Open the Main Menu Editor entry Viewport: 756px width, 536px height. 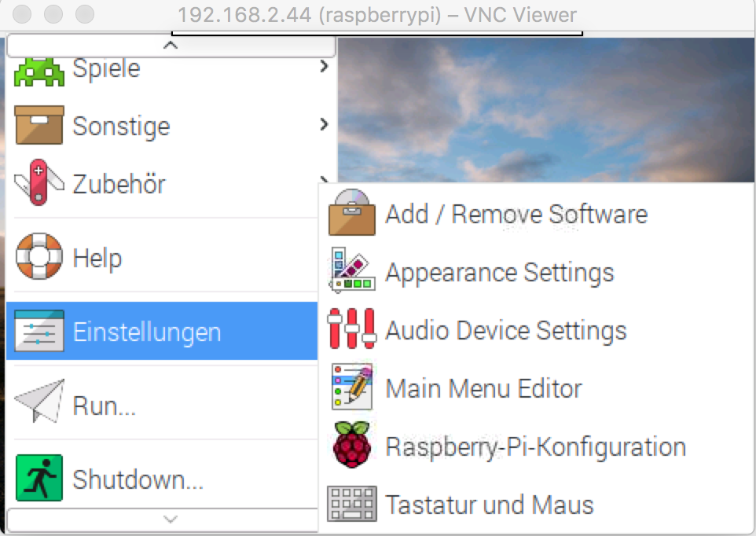tap(483, 388)
